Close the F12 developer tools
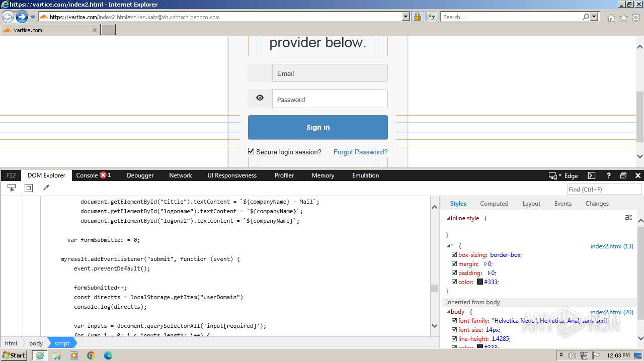This screenshot has width=644, height=362. click(x=638, y=175)
